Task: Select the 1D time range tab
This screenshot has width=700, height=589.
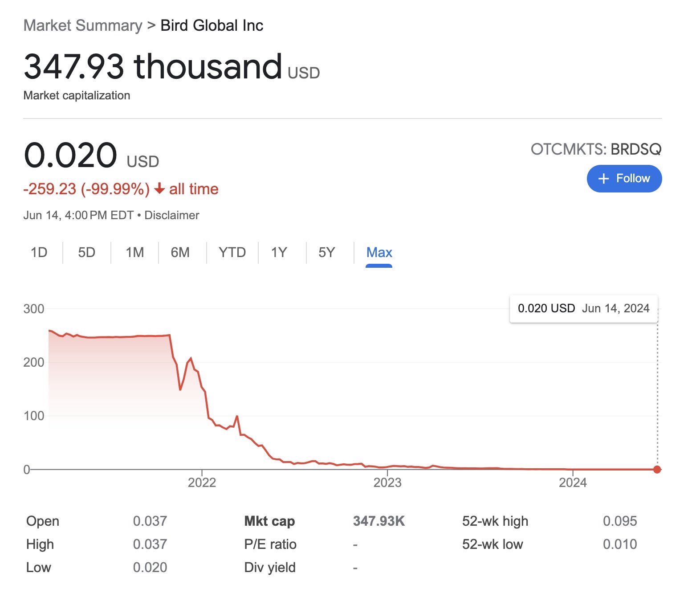Action: pos(39,253)
